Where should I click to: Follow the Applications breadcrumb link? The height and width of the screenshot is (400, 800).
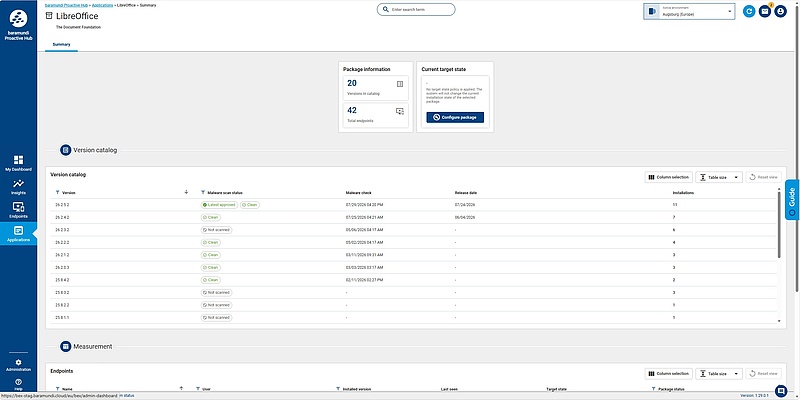(x=103, y=5)
